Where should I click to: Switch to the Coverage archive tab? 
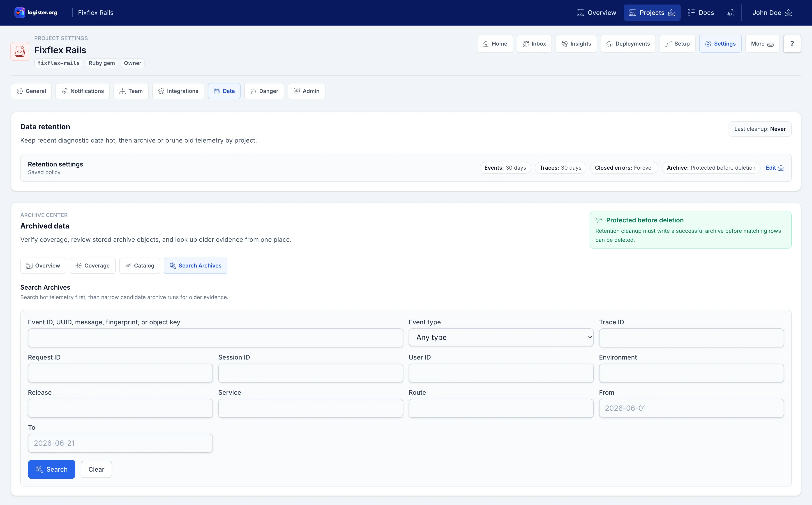click(92, 265)
